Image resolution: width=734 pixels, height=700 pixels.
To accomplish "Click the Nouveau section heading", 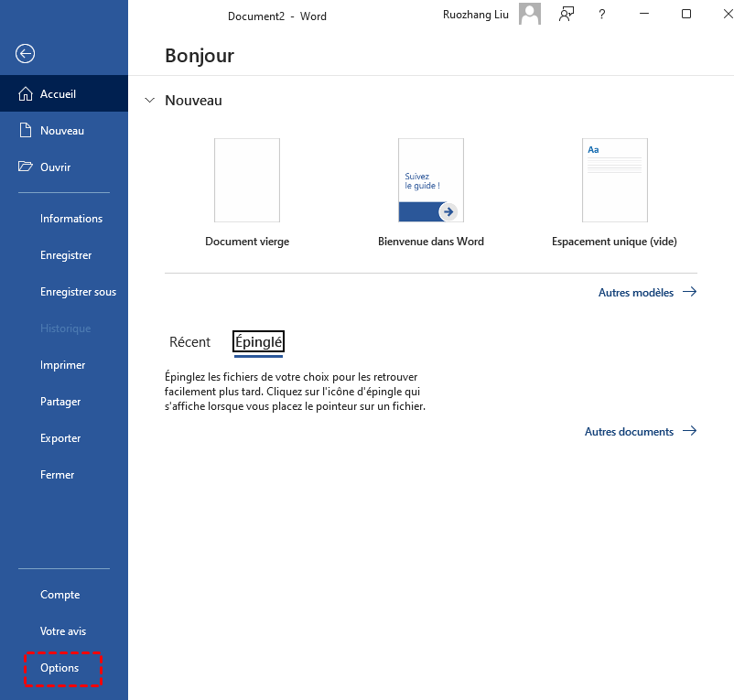I will (x=193, y=100).
